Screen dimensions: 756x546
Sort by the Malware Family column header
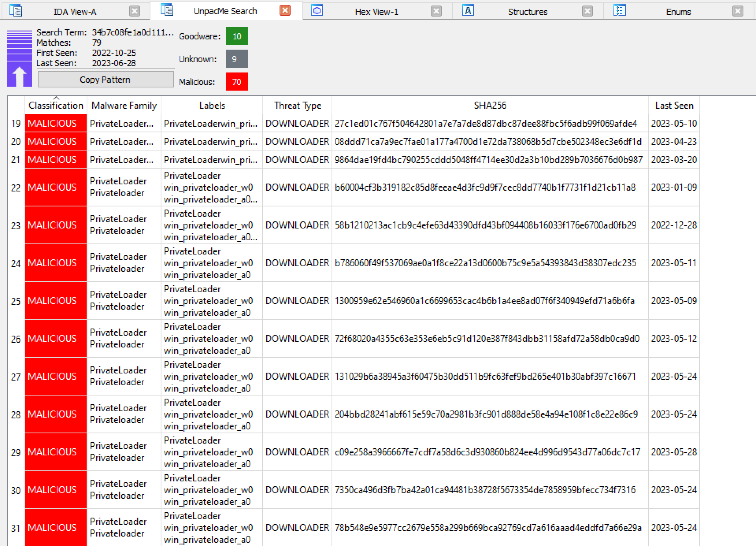point(124,106)
